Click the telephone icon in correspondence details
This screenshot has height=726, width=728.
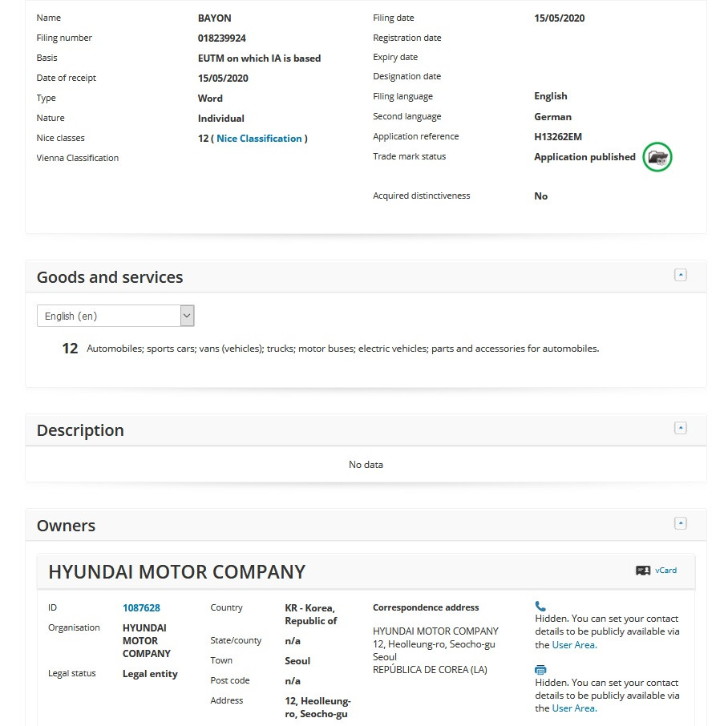pyautogui.click(x=540, y=605)
